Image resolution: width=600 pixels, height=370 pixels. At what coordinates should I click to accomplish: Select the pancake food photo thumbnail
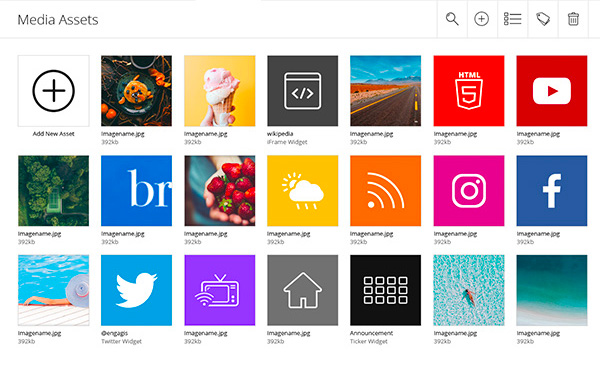(x=136, y=91)
